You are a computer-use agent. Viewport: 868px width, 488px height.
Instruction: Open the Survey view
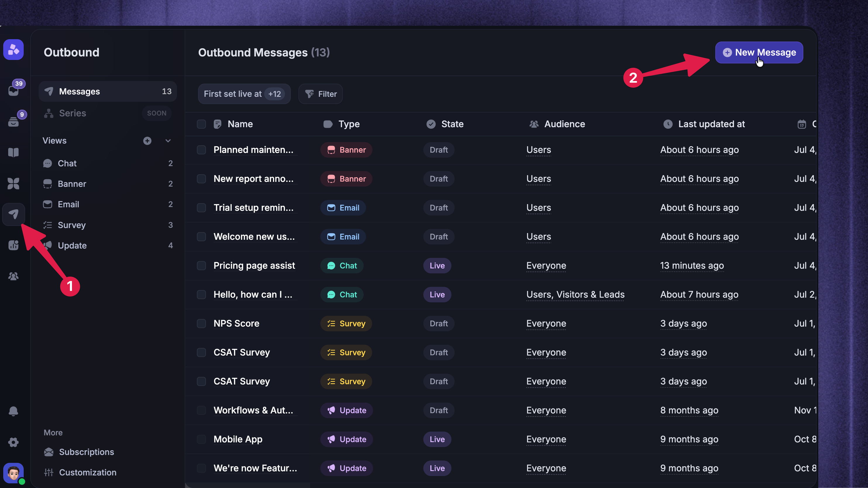coord(108,225)
